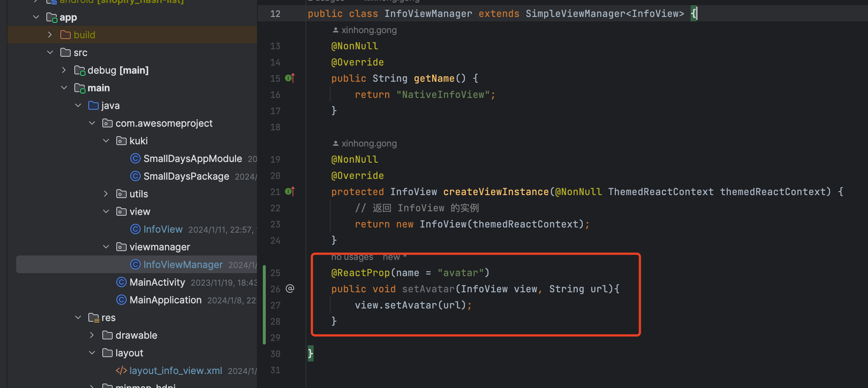Collapse the java folder chevron
The image size is (868, 388).
pos(78,105)
